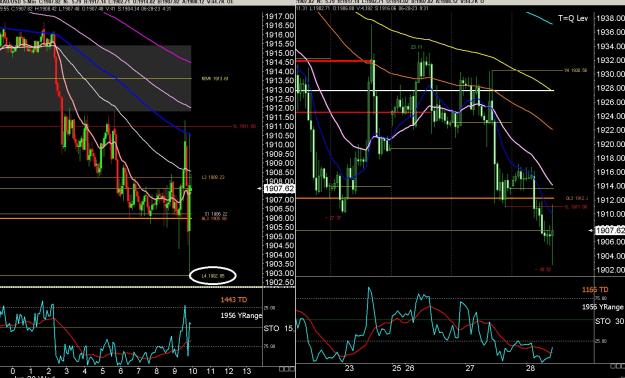Click the 1956 YRange label in left indicator panel
This screenshot has height=378, width=625.
click(x=242, y=315)
